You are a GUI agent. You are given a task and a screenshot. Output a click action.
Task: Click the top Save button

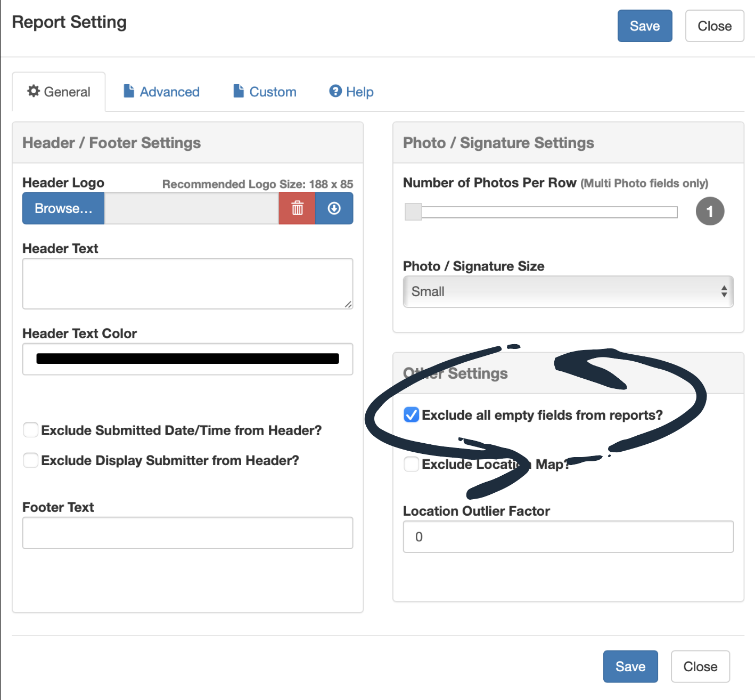(644, 26)
